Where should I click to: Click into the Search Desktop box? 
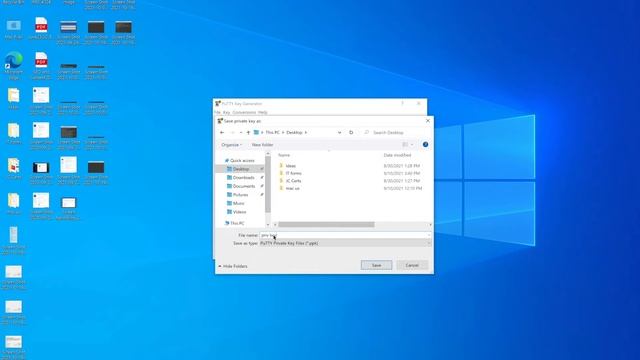click(x=396, y=133)
